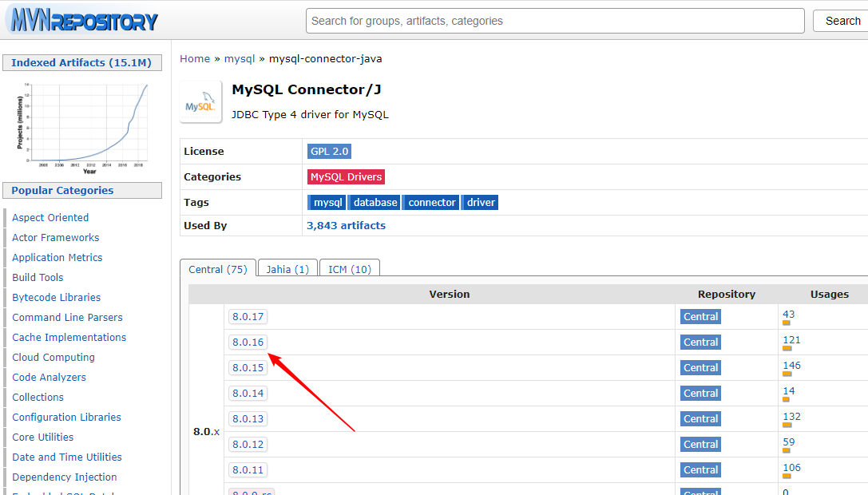This screenshot has width=868, height=495.
Task: Click Central repository badge for 8.0.11
Action: pos(701,469)
